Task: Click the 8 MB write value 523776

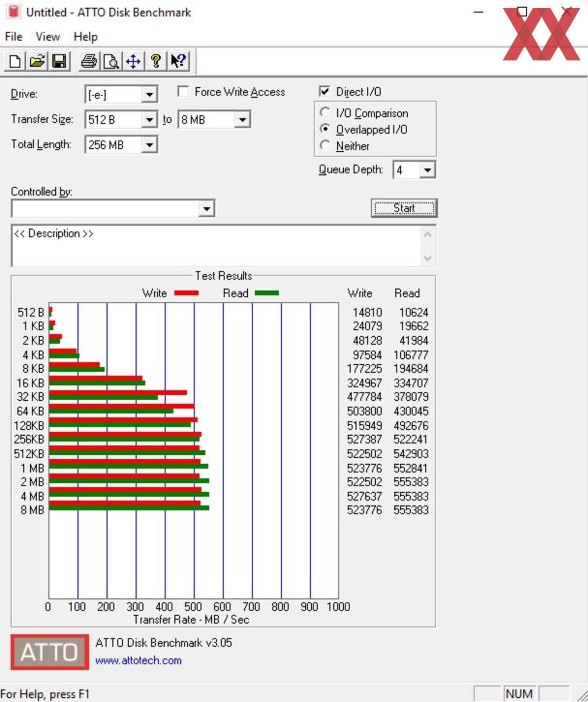Action: pyautogui.click(x=364, y=510)
